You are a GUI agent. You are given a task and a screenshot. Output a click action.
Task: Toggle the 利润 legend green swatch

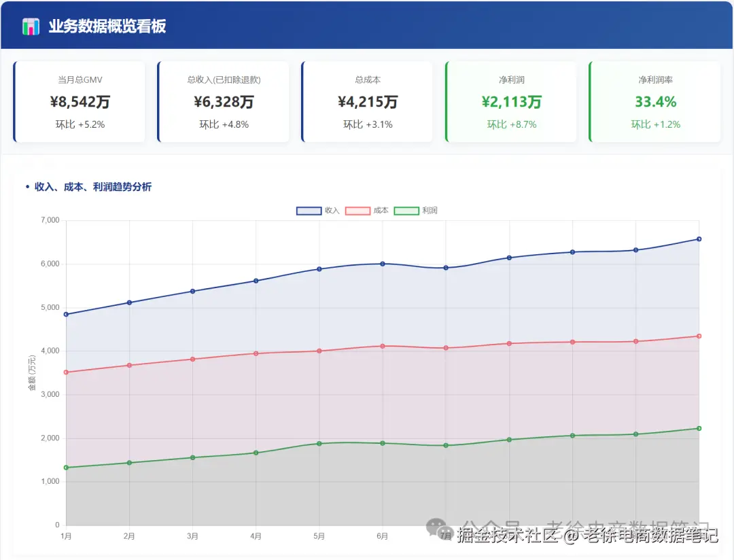(406, 211)
